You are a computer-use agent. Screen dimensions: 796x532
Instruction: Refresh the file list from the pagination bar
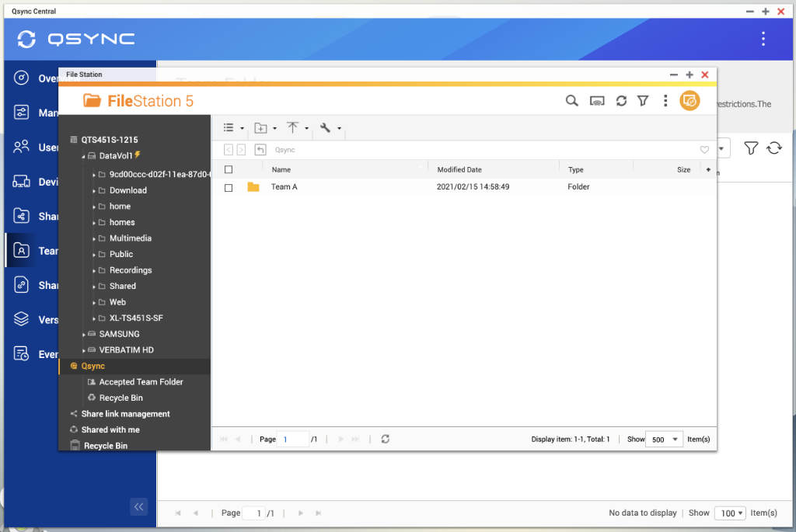point(386,440)
